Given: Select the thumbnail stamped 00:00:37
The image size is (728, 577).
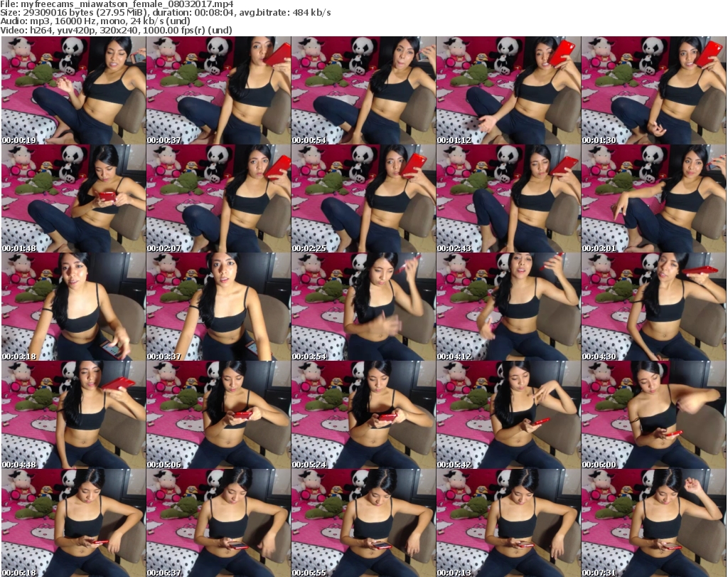Looking at the screenshot, I should click(219, 90).
